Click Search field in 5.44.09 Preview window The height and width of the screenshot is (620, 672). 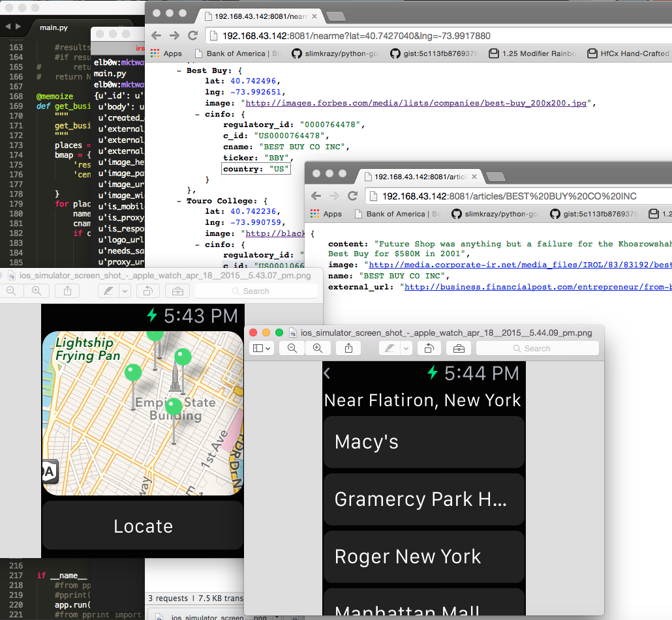(x=538, y=349)
